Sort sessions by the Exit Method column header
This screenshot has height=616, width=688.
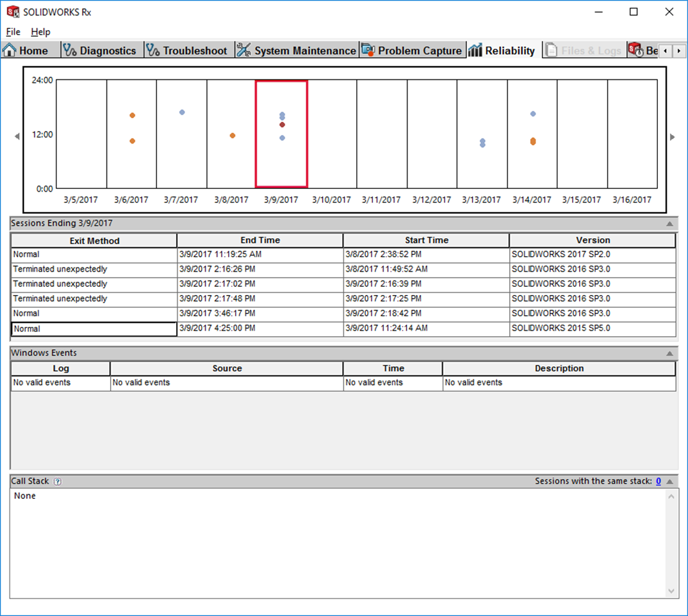[94, 240]
